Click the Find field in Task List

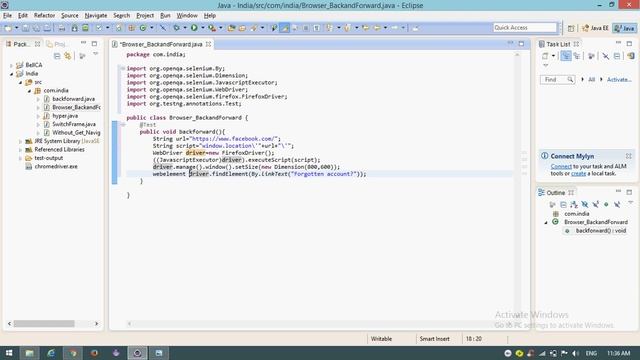point(558,80)
